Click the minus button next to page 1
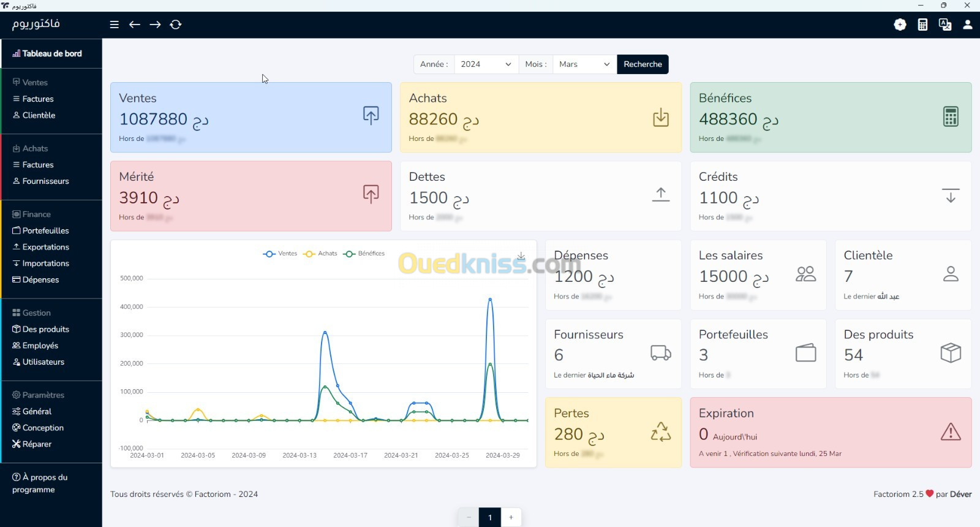 click(x=469, y=517)
